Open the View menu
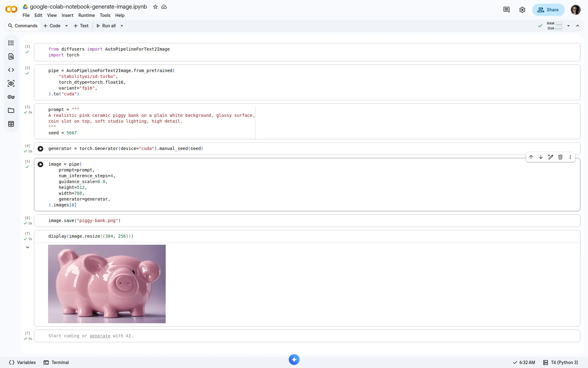Viewport: 588px width, 368px height. (x=52, y=15)
